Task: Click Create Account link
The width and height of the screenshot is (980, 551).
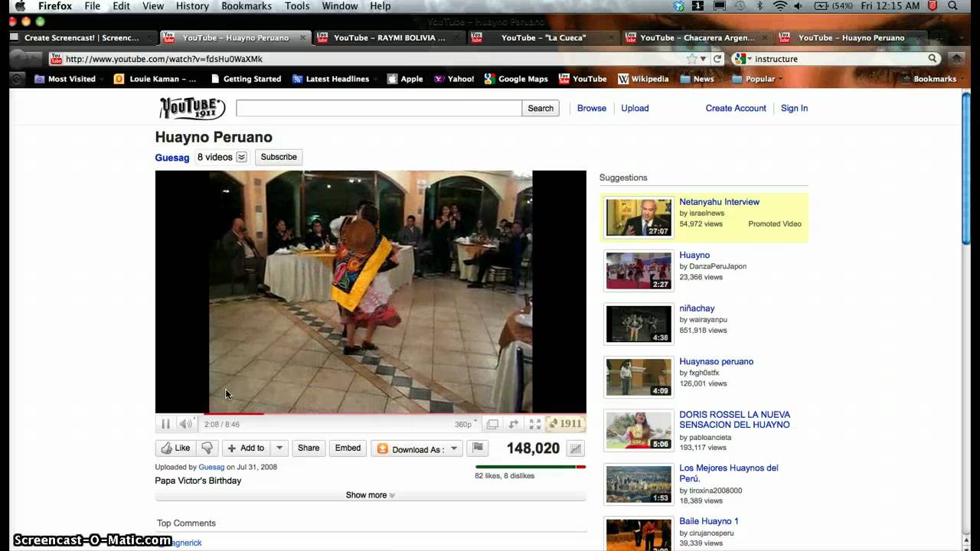Action: (736, 109)
